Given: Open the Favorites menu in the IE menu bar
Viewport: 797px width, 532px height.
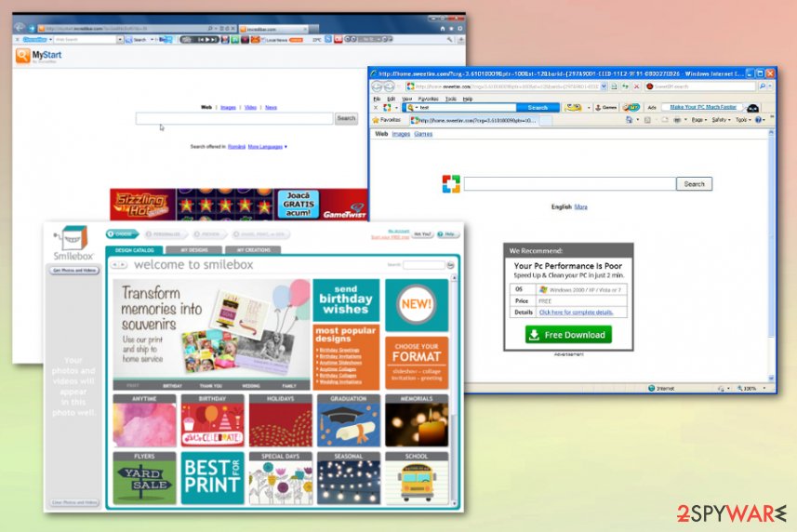Looking at the screenshot, I should 428,100.
